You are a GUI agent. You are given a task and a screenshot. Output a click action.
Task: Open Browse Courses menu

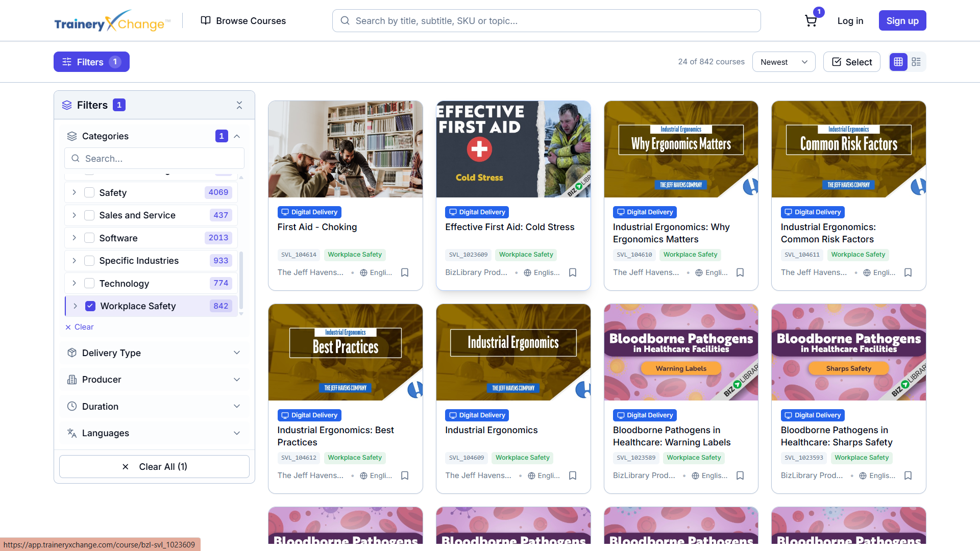pyautogui.click(x=243, y=21)
